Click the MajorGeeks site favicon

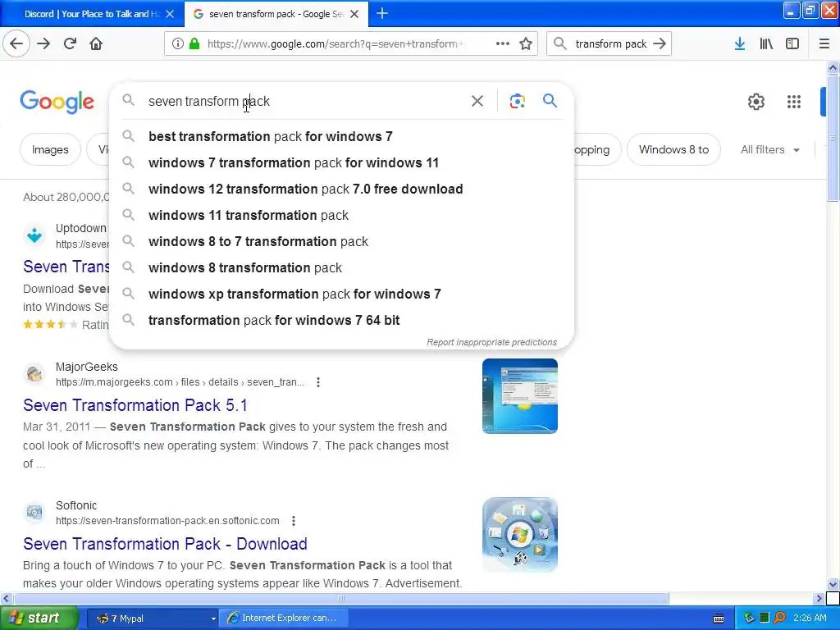click(x=34, y=374)
